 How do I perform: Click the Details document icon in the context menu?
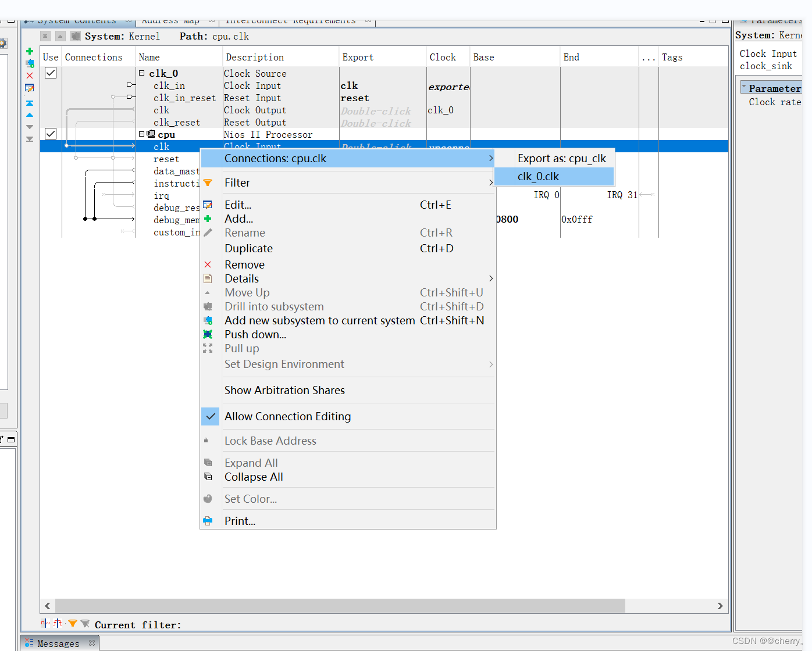(x=208, y=278)
